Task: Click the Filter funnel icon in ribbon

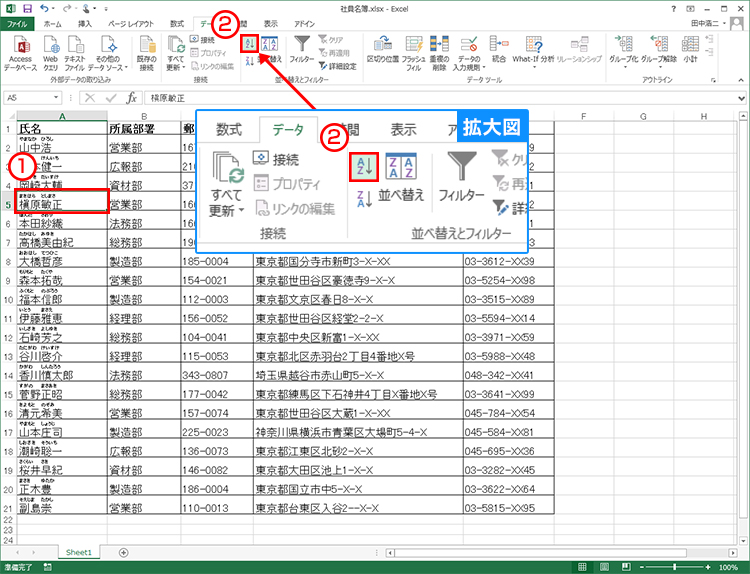Action: [x=302, y=45]
